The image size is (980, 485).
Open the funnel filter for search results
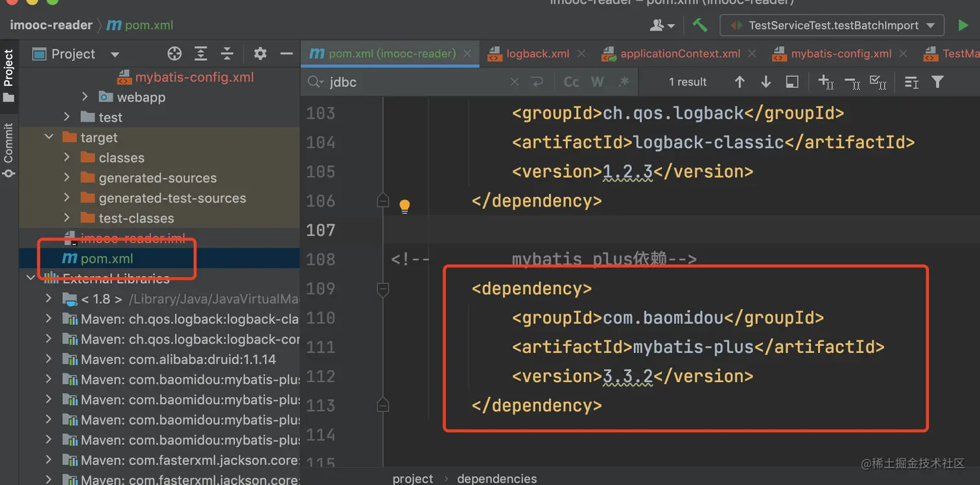(x=937, y=82)
